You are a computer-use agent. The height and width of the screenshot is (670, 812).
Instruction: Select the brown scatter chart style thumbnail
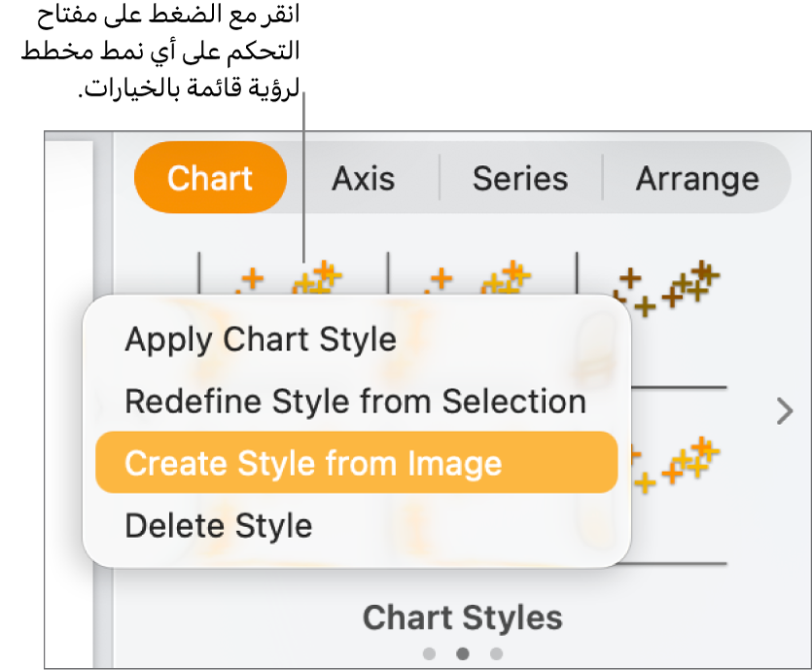(x=668, y=285)
